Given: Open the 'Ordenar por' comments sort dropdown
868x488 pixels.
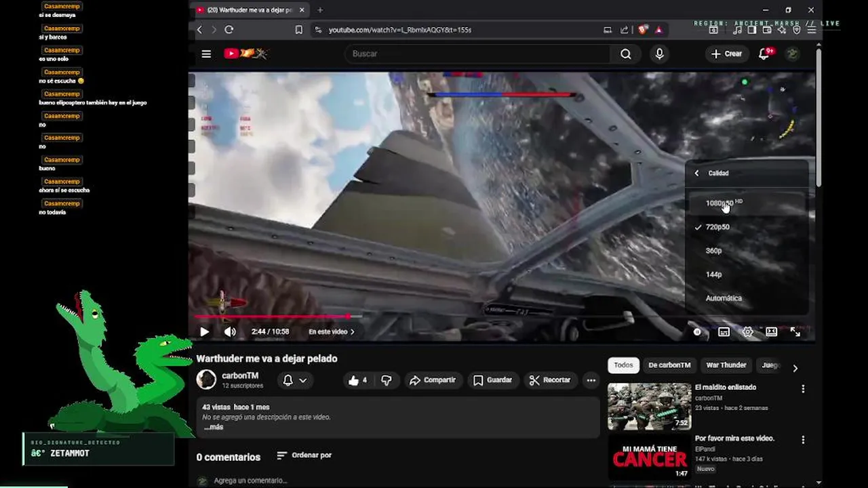Looking at the screenshot, I should 304,455.
